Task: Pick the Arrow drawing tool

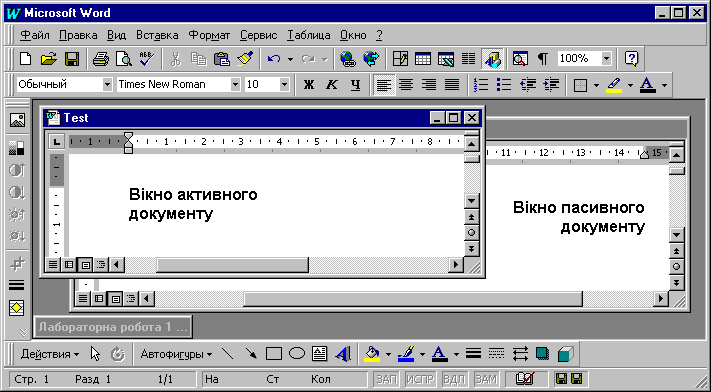Action: click(x=251, y=354)
